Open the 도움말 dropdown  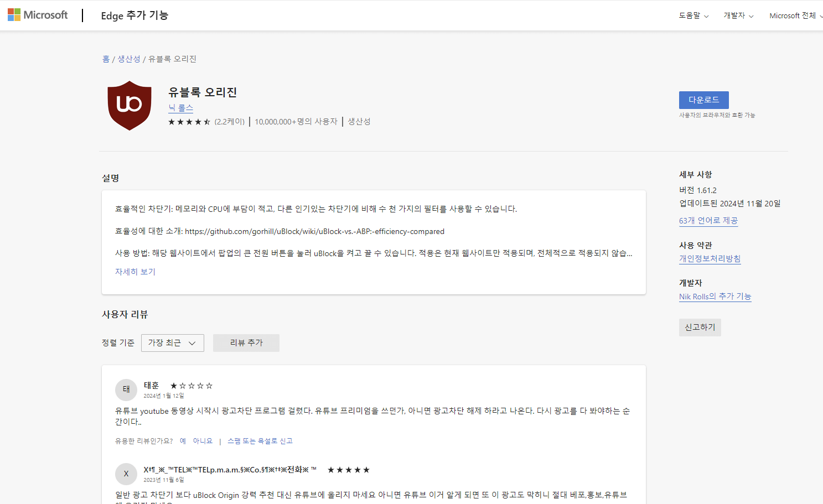pyautogui.click(x=693, y=15)
